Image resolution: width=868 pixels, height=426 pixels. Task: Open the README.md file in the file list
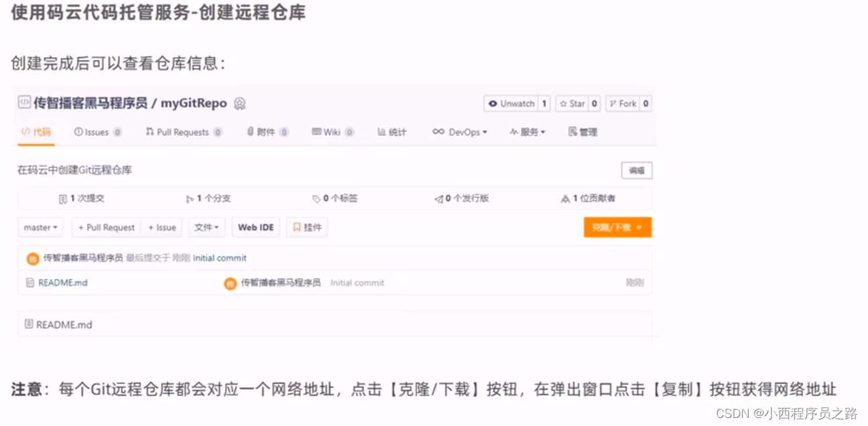[x=63, y=283]
